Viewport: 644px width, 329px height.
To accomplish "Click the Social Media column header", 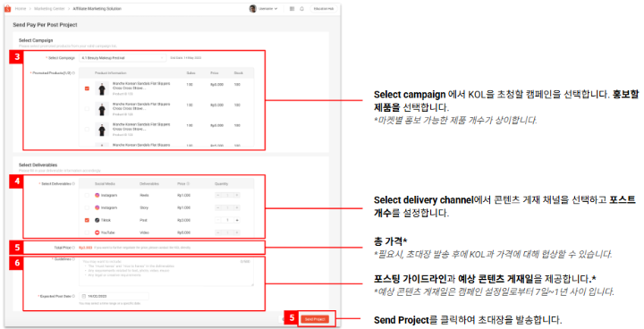I will 105,184.
